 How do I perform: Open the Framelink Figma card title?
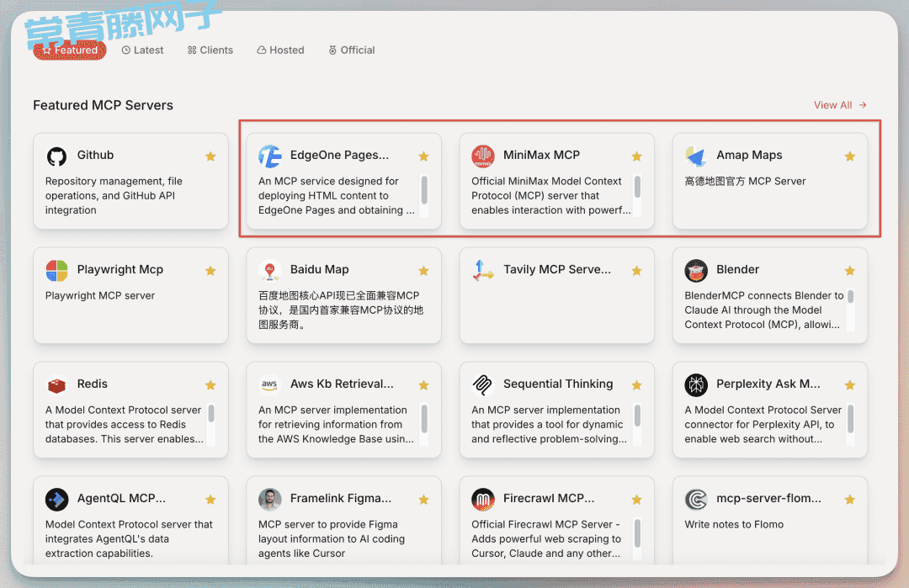341,498
